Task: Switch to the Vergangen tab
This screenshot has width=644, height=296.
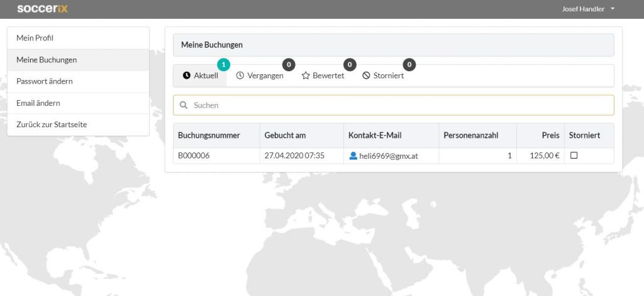Action: pyautogui.click(x=260, y=76)
